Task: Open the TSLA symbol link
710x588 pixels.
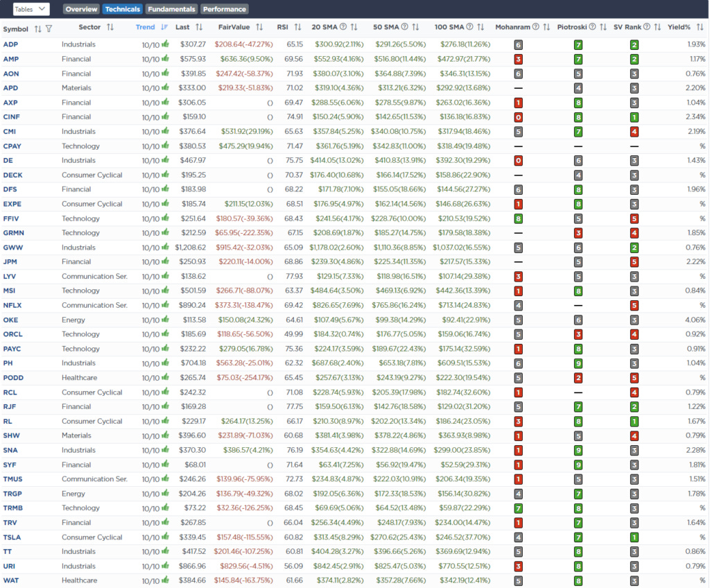Action: coord(12,537)
